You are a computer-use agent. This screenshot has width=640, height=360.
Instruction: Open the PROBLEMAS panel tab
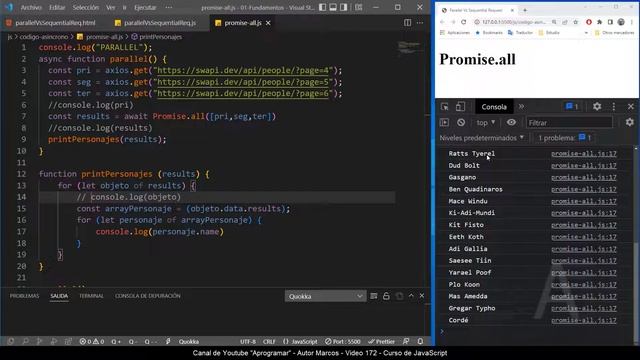coord(24,296)
